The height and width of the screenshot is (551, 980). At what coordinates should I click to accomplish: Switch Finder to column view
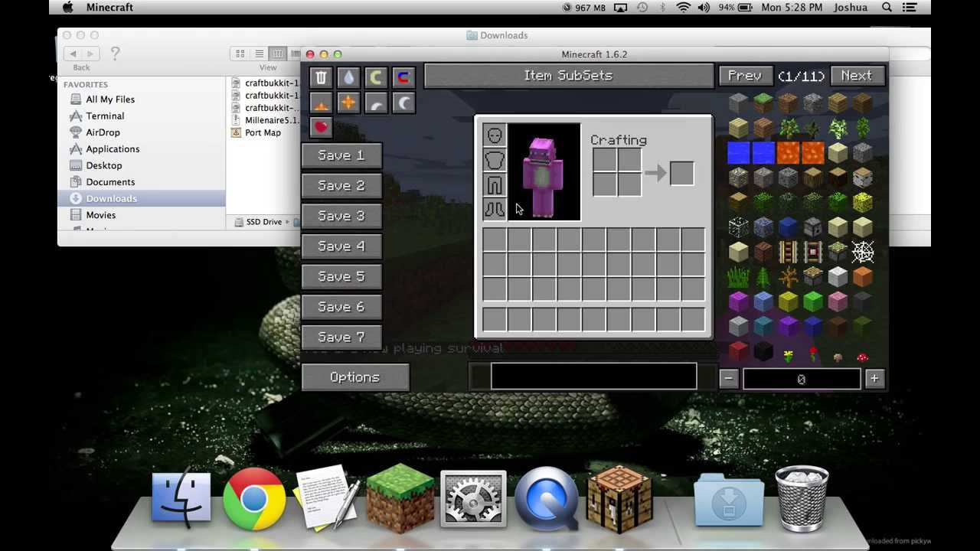[277, 54]
